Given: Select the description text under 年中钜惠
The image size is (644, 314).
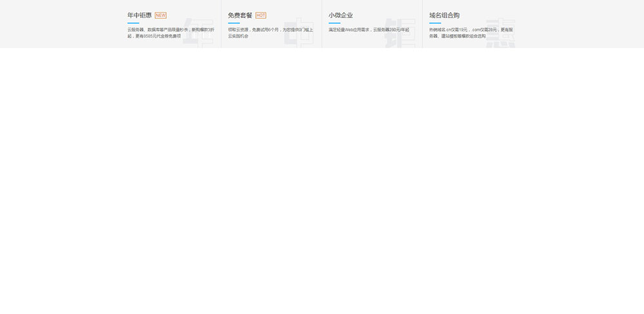Looking at the screenshot, I should pyautogui.click(x=171, y=33).
